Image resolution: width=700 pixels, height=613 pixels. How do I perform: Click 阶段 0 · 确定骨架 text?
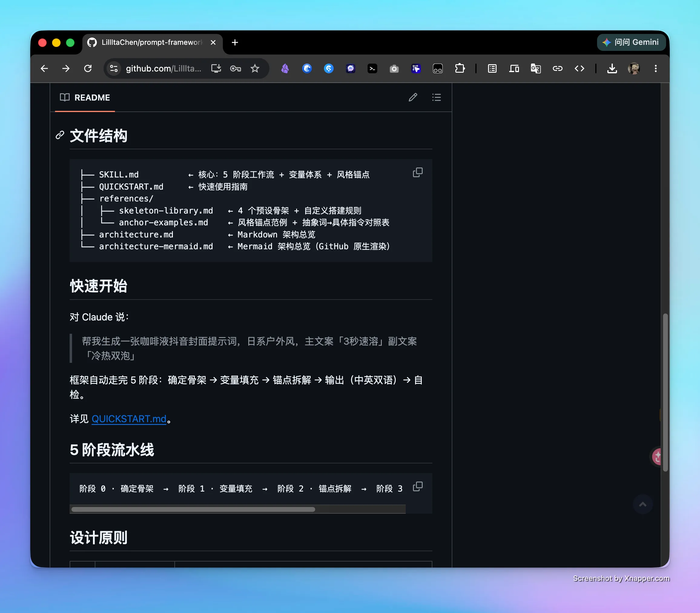coord(117,489)
